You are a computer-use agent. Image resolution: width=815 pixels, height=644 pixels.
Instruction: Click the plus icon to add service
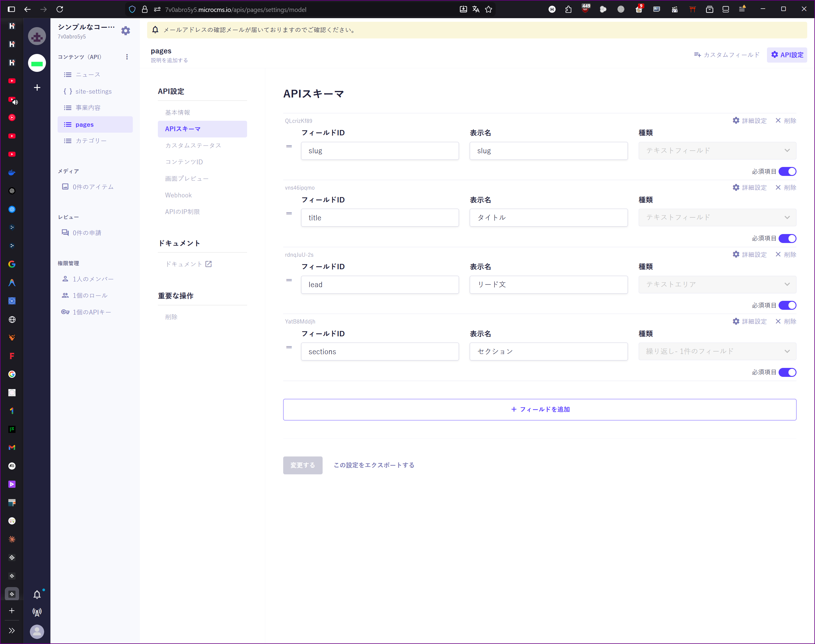(37, 87)
